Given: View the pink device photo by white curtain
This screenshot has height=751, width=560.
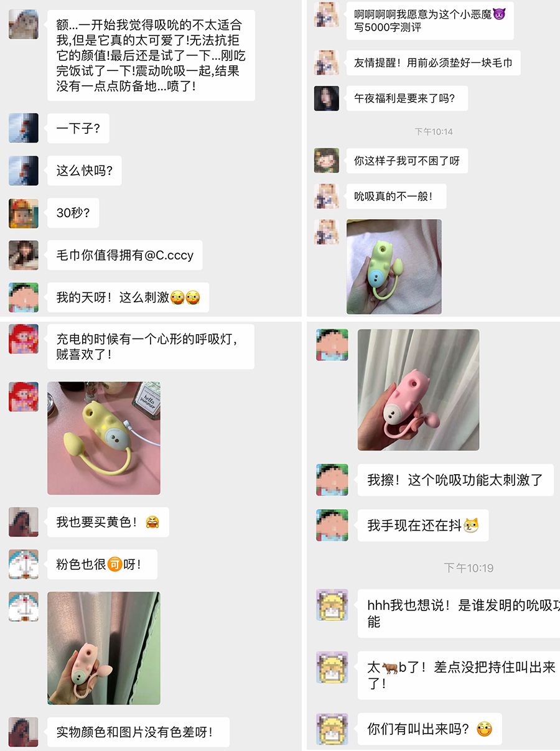Looking at the screenshot, I should pos(418,389).
